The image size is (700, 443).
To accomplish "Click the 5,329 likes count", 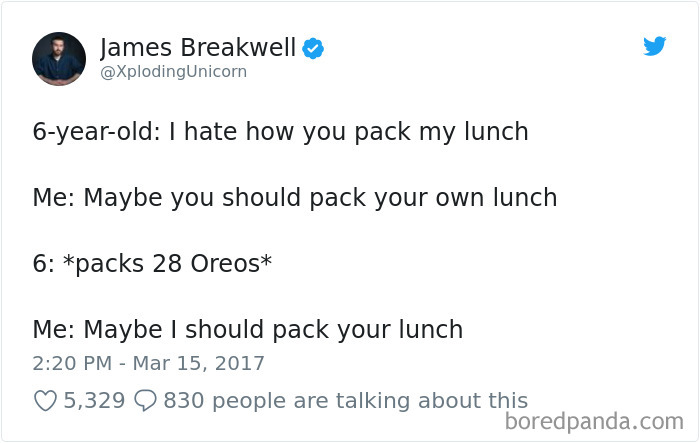I will coord(94,401).
